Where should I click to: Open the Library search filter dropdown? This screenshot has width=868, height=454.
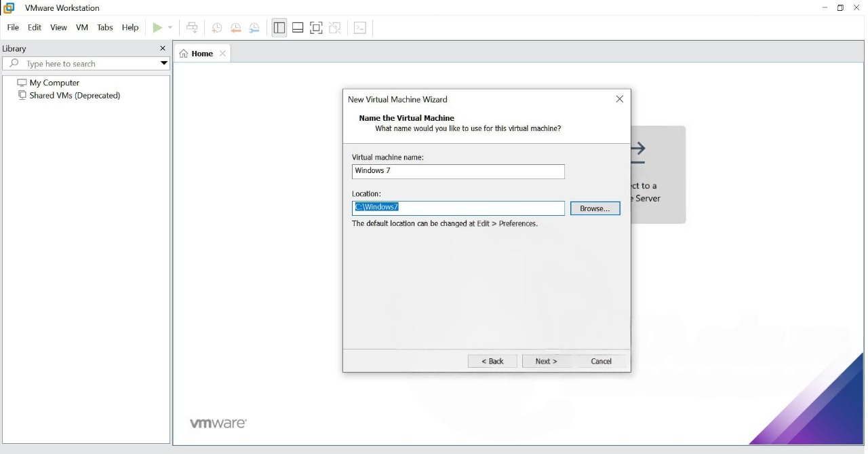coord(163,64)
